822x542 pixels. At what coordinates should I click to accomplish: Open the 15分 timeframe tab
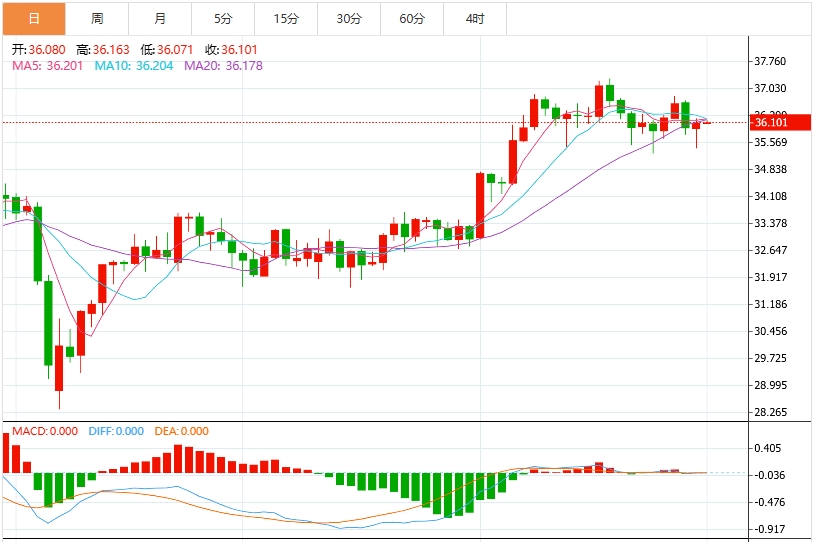pyautogui.click(x=286, y=19)
